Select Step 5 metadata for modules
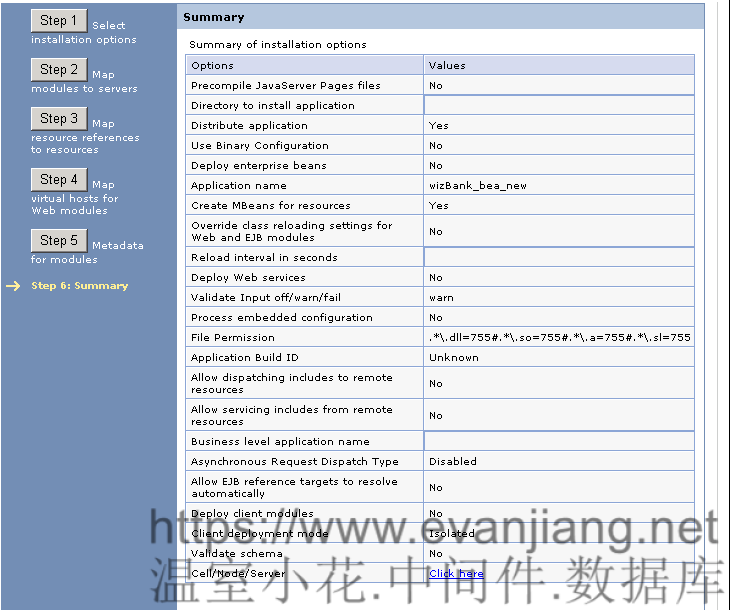The image size is (730, 610). pos(59,241)
